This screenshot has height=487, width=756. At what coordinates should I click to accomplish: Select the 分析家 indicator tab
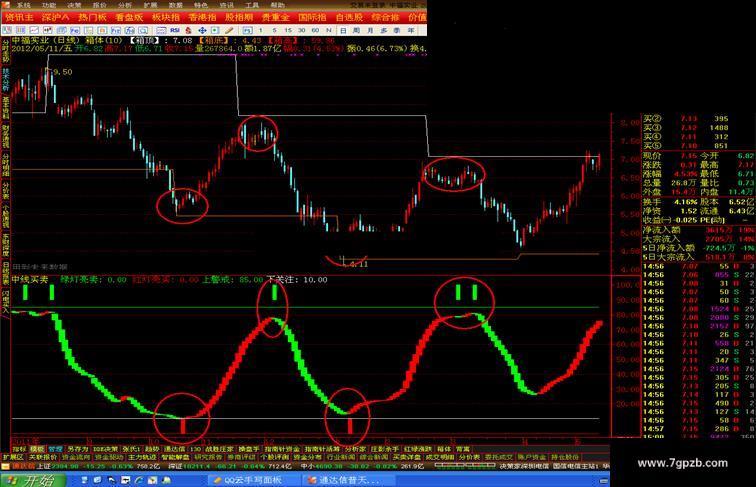355,449
